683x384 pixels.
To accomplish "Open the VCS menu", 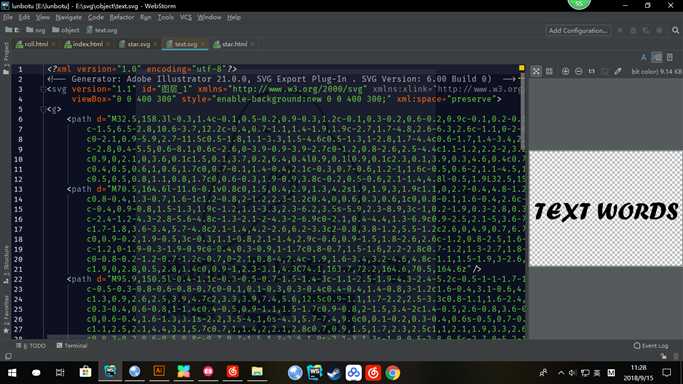I will [x=186, y=17].
